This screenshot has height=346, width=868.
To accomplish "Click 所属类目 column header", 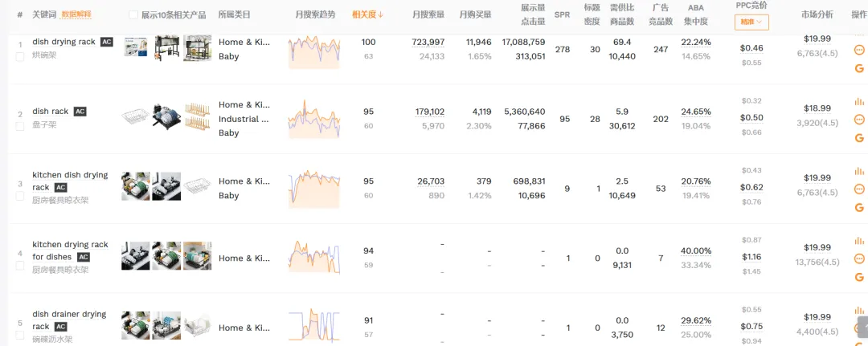I will tap(234, 15).
